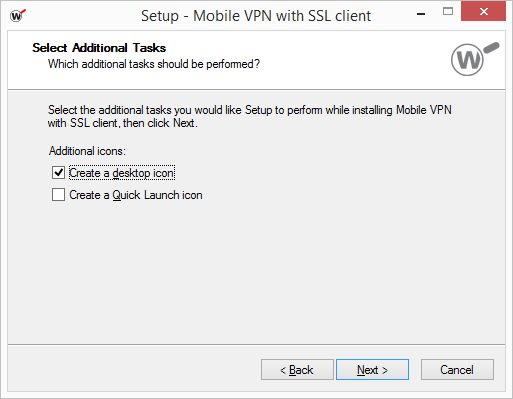Close the Setup window with the red X

pyautogui.click(x=483, y=11)
